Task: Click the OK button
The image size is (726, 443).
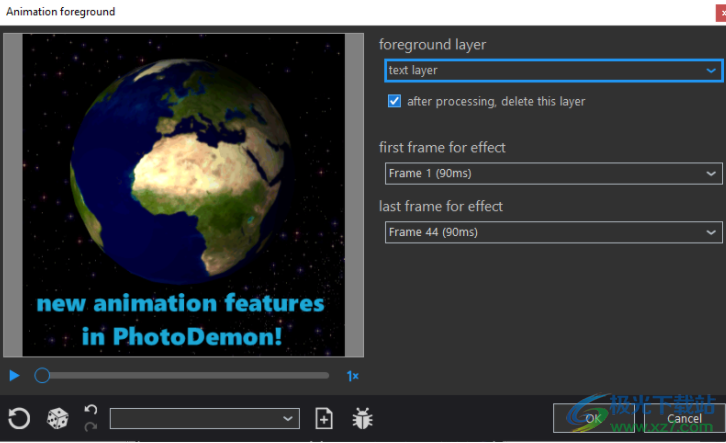Action: (x=594, y=418)
